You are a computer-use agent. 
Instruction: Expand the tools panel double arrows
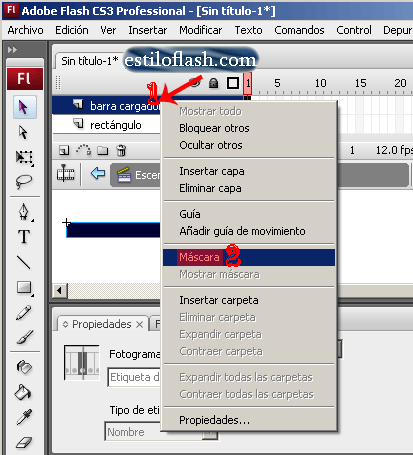12,50
